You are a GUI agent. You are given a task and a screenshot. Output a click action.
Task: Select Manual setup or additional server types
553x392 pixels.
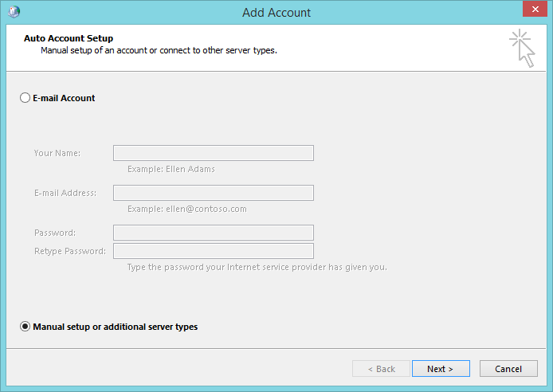coord(25,327)
